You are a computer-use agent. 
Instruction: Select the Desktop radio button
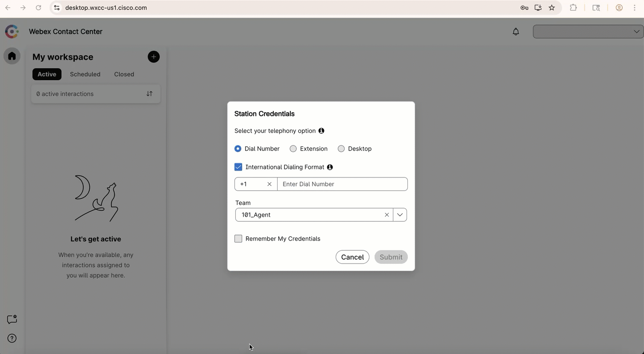[341, 149]
